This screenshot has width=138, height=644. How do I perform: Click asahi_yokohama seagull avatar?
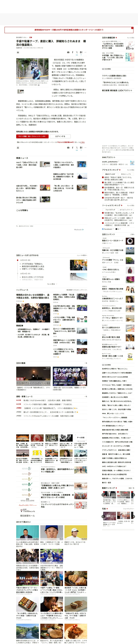coord(132,163)
